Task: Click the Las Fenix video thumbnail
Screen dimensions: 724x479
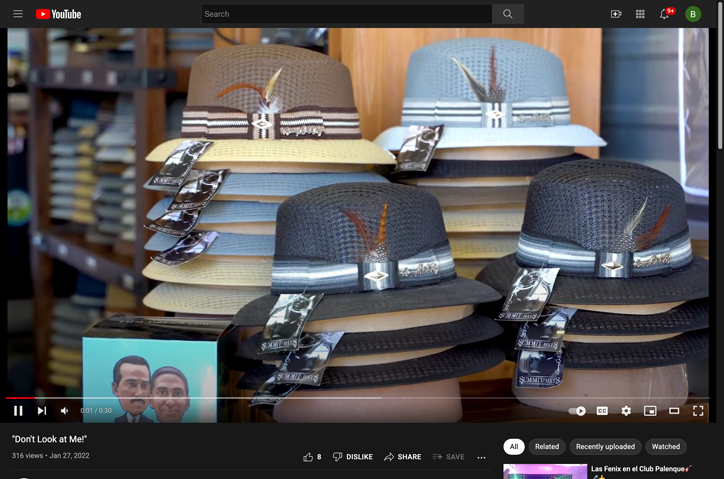Action: [x=545, y=472]
